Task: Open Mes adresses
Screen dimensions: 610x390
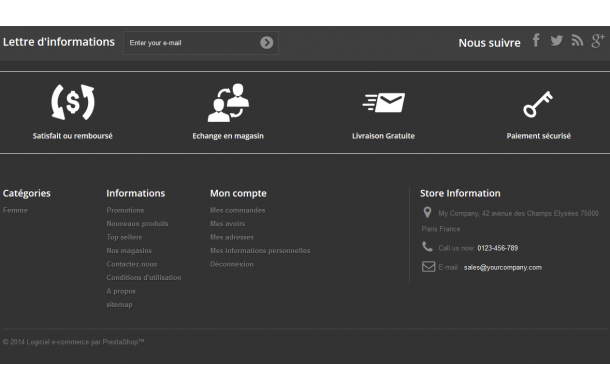Action: pos(232,237)
